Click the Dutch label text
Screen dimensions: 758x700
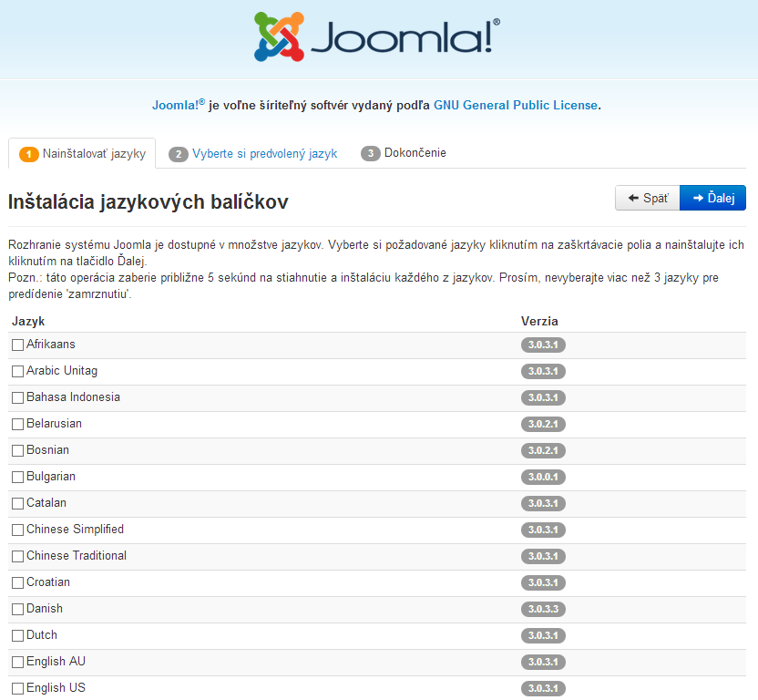tap(42, 635)
